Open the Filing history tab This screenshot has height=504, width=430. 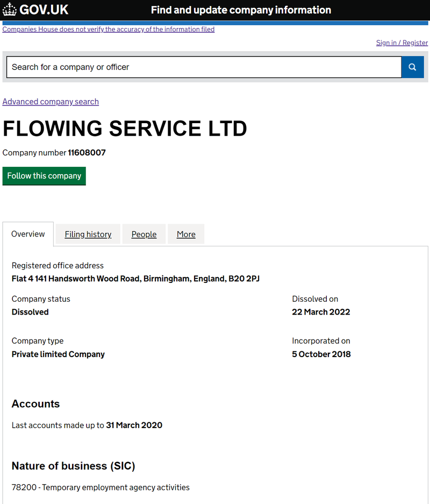pos(88,235)
